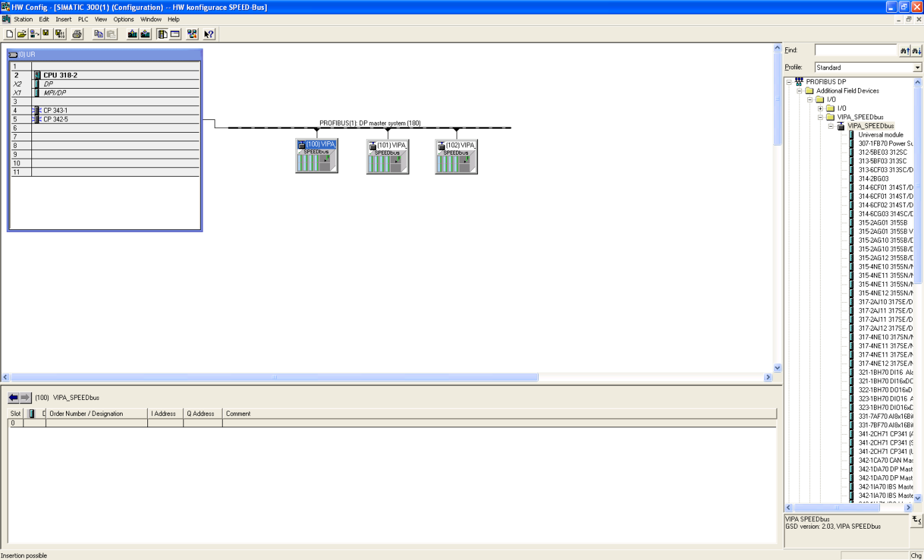Select the CP 343-1 rack row
Screen dimensions: 924x560
click(x=105, y=110)
